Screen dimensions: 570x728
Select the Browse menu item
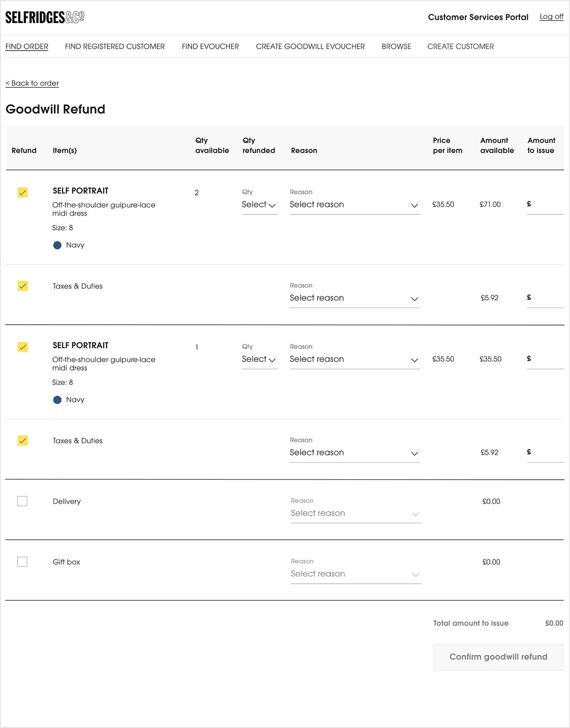[396, 47]
